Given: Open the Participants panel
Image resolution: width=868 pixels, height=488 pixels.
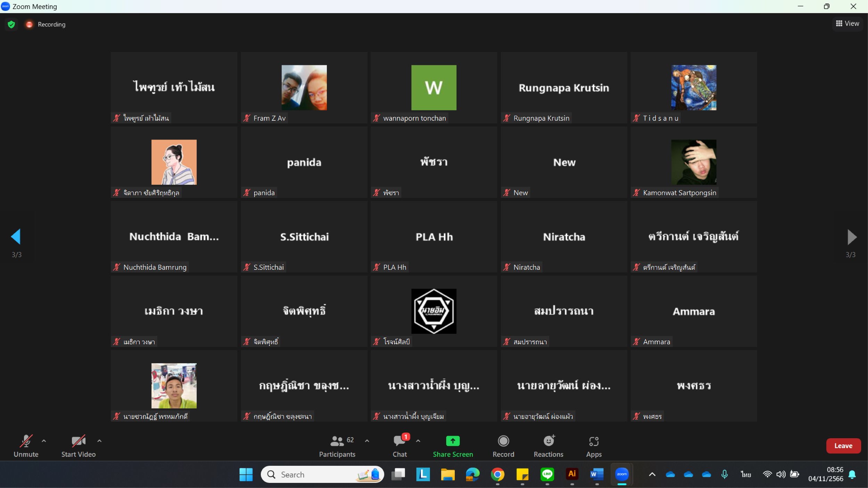Looking at the screenshot, I should coord(337,446).
